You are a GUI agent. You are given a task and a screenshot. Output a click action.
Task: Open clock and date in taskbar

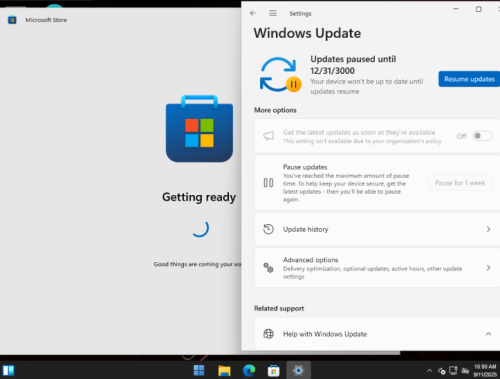click(x=485, y=370)
